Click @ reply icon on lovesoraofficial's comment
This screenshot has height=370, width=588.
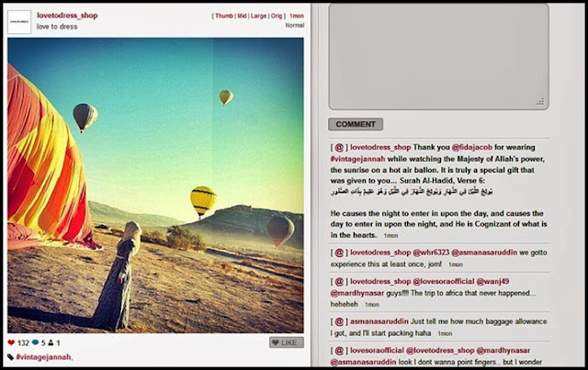[339, 351]
